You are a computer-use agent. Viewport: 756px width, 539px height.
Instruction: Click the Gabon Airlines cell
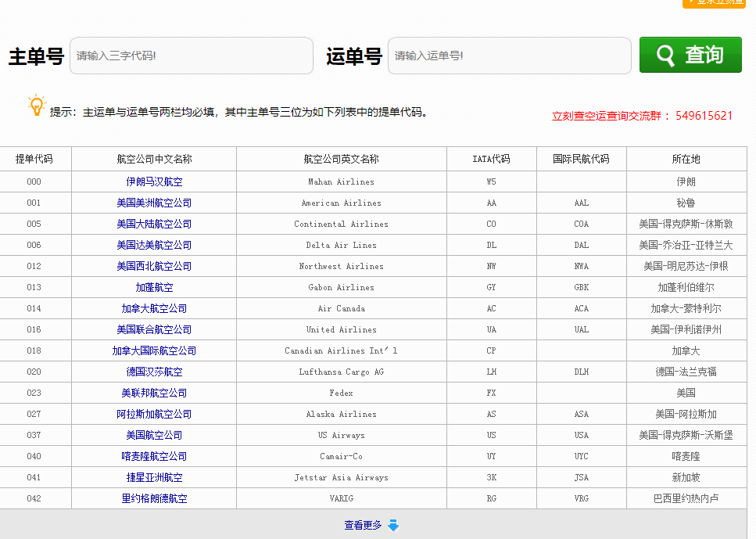pyautogui.click(x=342, y=288)
